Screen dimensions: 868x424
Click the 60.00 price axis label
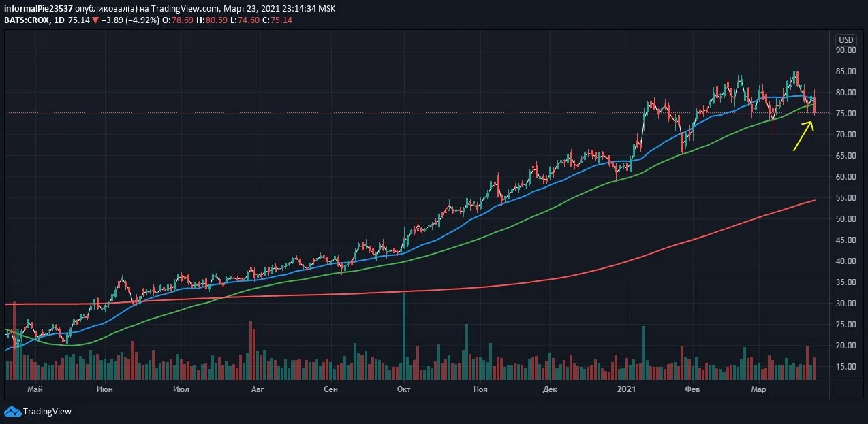click(x=847, y=176)
